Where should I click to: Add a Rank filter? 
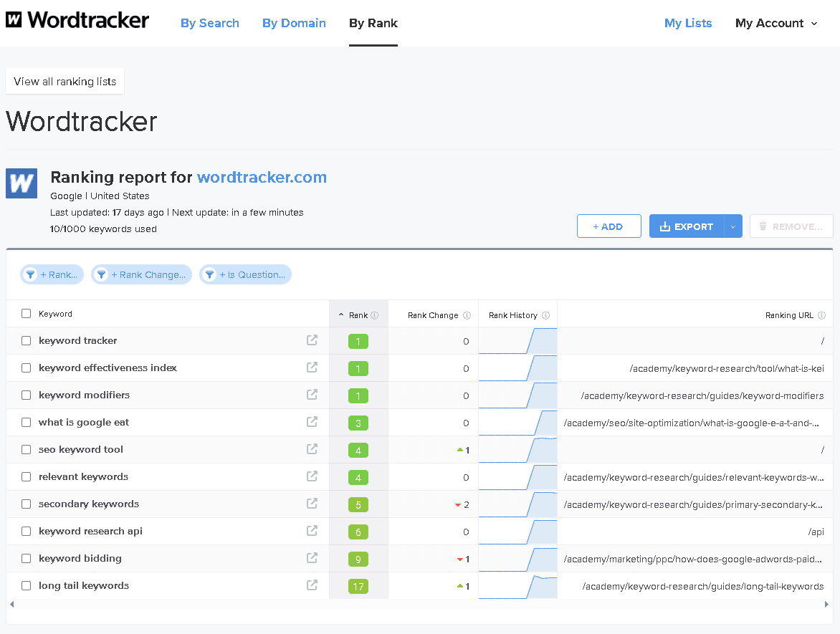[52, 274]
